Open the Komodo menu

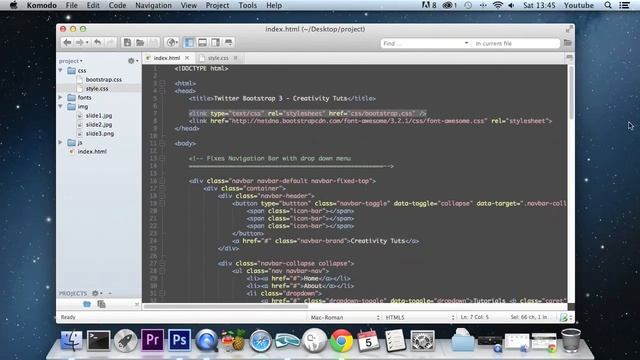click(x=42, y=5)
